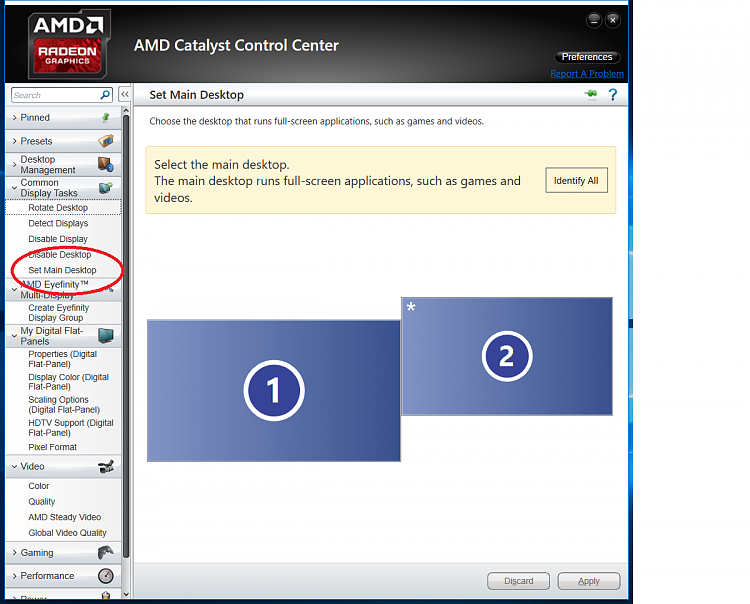Click the search magnifier icon
Screen dimensions: 750x604
(105, 95)
